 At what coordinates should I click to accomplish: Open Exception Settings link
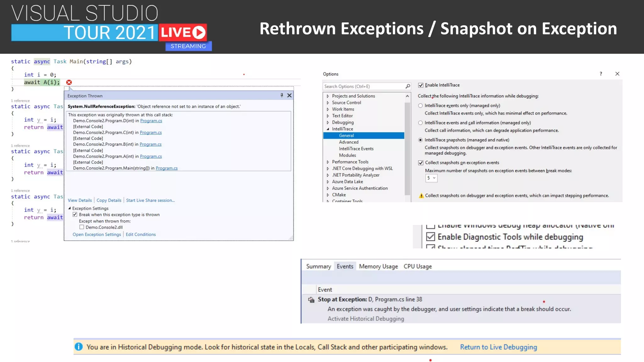pyautogui.click(x=97, y=234)
